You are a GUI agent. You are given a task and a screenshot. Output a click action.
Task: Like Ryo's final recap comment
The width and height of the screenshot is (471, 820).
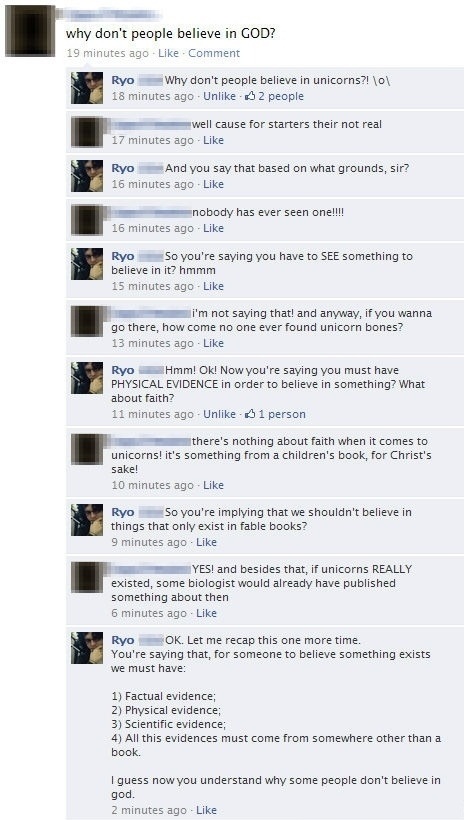pos(206,810)
